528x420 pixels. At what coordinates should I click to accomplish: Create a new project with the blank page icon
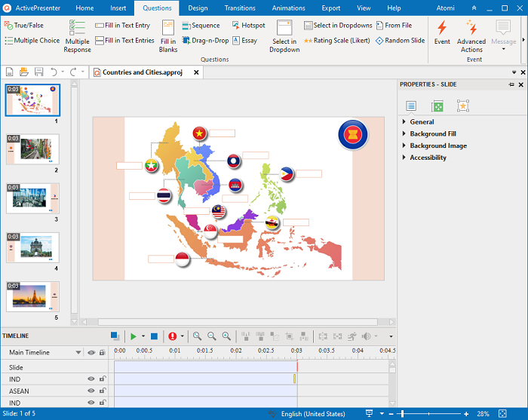coord(9,72)
